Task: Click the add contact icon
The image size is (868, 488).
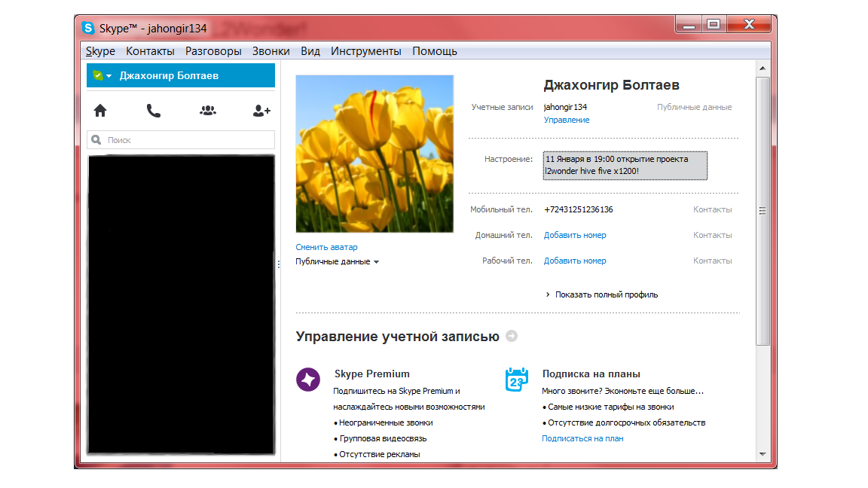Action: [x=261, y=111]
